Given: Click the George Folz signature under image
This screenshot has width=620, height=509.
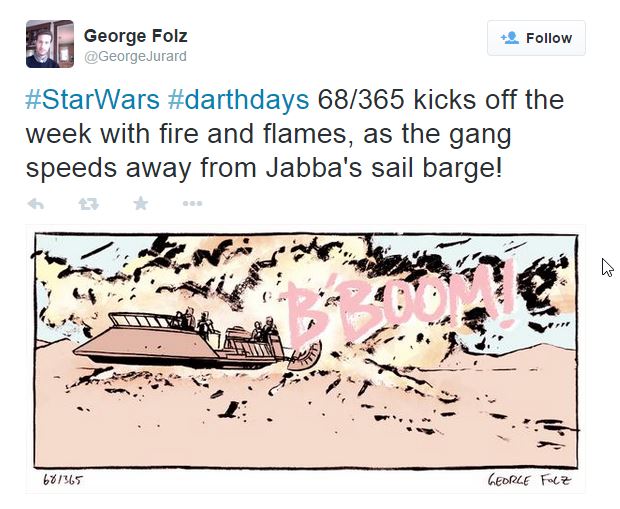Looking at the screenshot, I should point(529,480).
